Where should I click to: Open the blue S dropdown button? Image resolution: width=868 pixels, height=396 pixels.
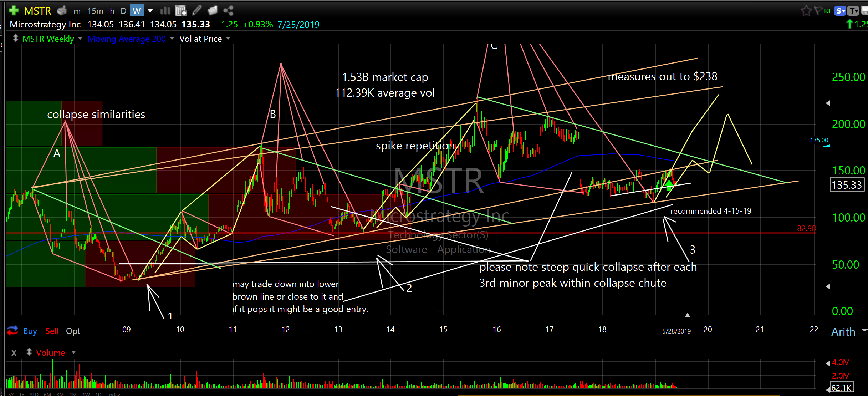841,11
